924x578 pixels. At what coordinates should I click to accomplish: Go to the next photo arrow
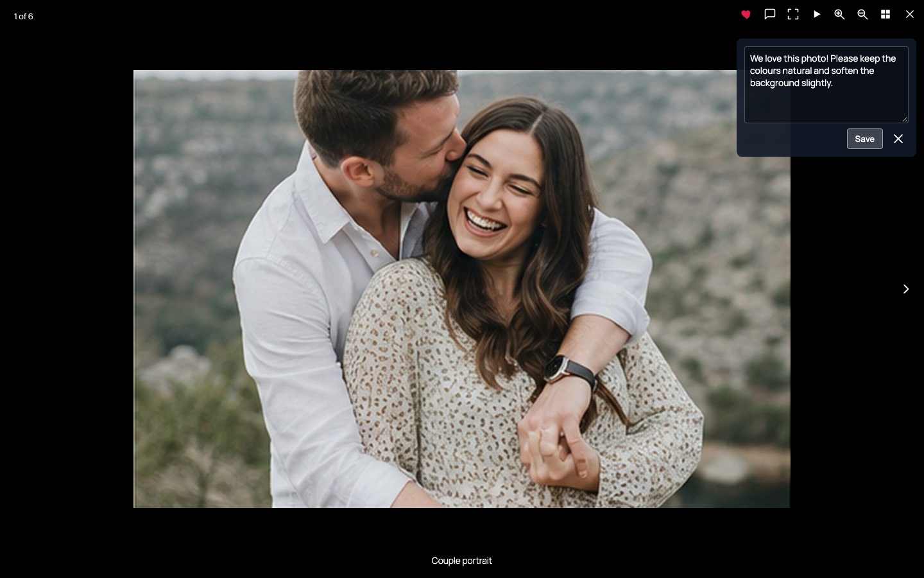coord(906,289)
